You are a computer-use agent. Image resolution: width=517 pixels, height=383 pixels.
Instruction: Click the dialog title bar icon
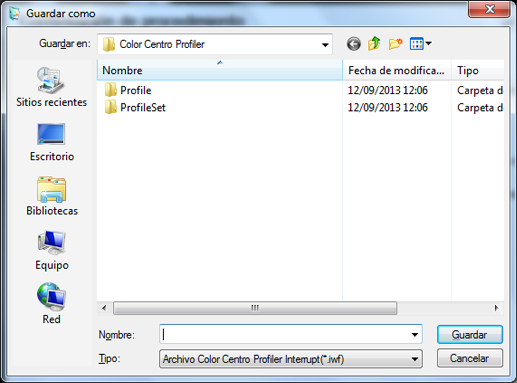(14, 13)
